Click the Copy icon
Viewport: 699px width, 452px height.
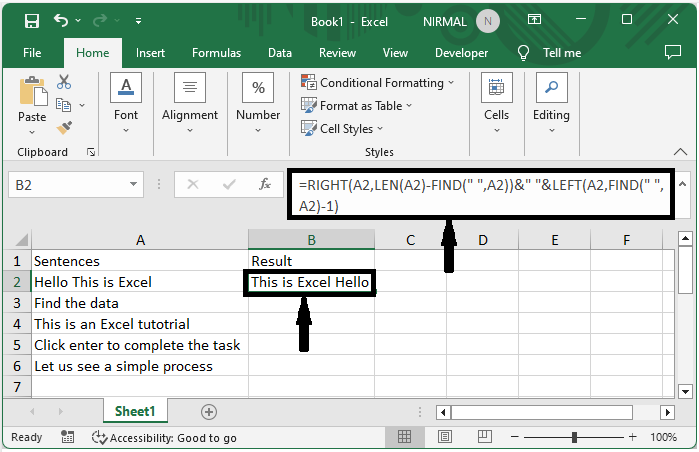coord(63,105)
